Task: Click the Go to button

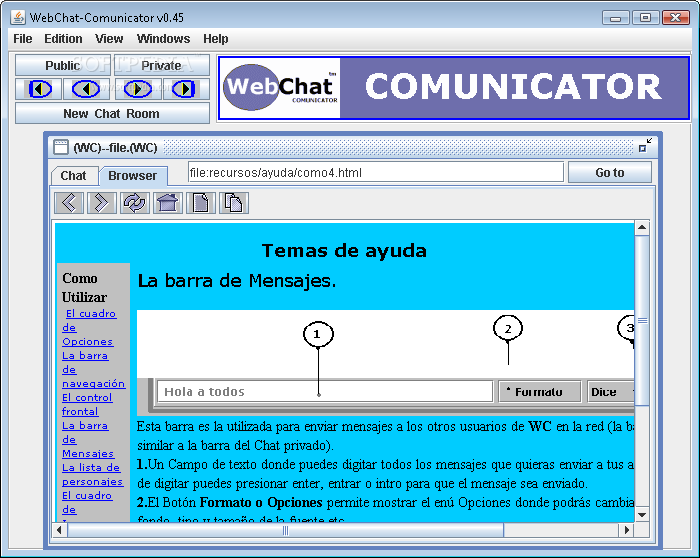Action: tap(609, 172)
